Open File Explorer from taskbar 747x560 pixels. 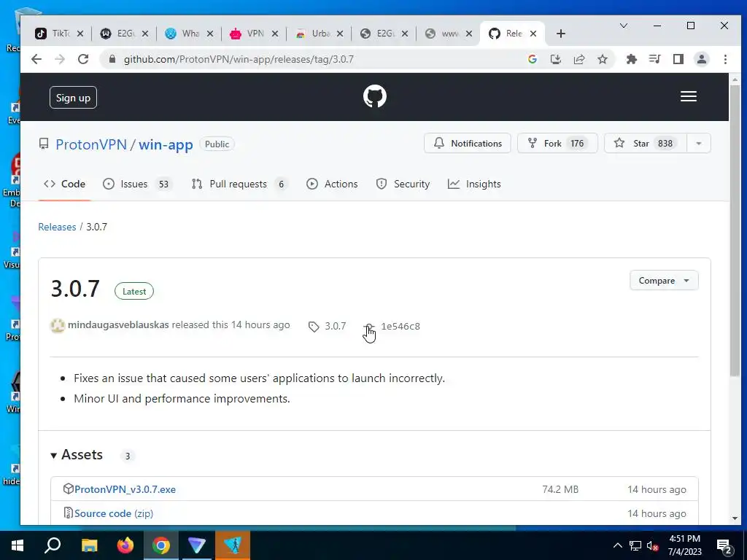tap(89, 545)
